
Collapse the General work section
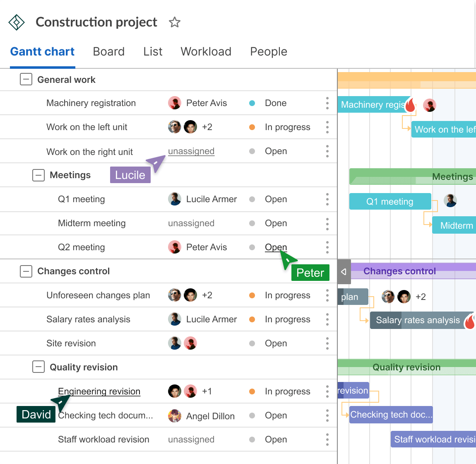coord(26,79)
